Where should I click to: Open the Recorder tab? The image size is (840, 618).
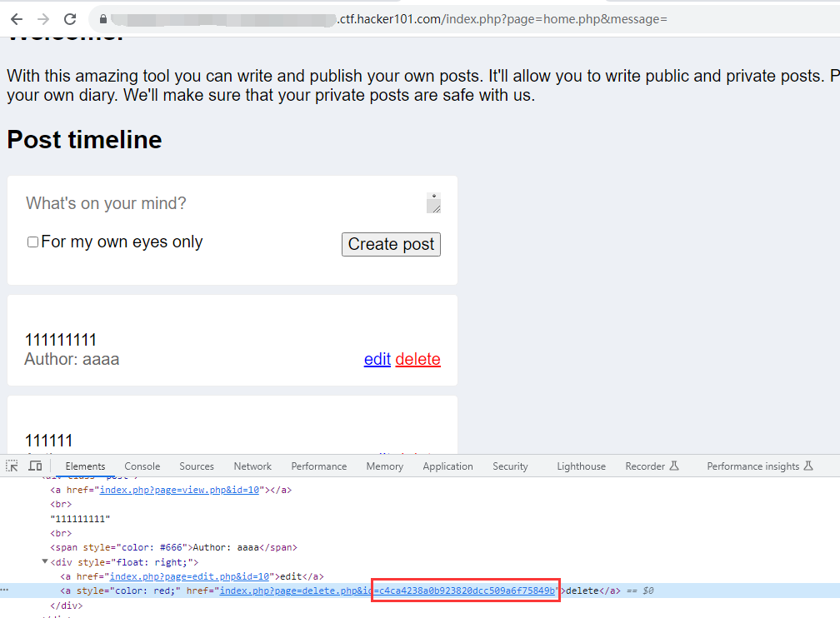click(652, 466)
